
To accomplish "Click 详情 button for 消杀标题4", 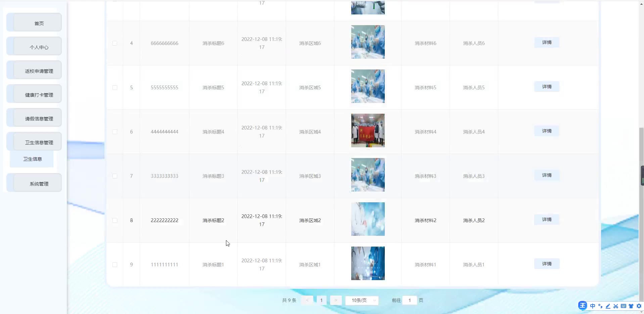I will [x=547, y=131].
